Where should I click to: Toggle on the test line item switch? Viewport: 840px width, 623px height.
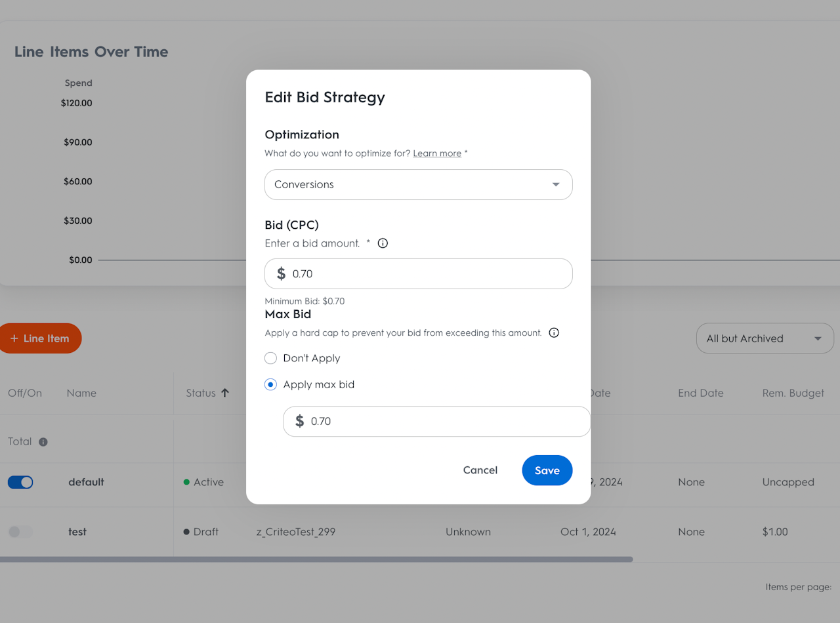click(20, 532)
